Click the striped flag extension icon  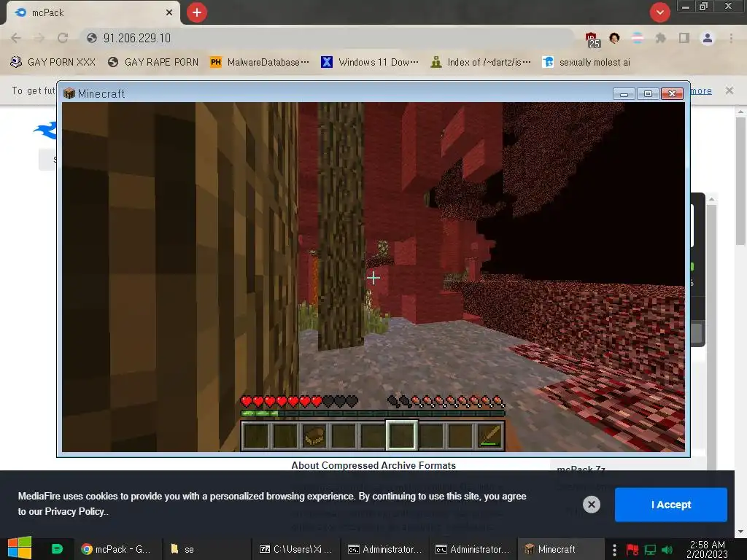pyautogui.click(x=638, y=38)
